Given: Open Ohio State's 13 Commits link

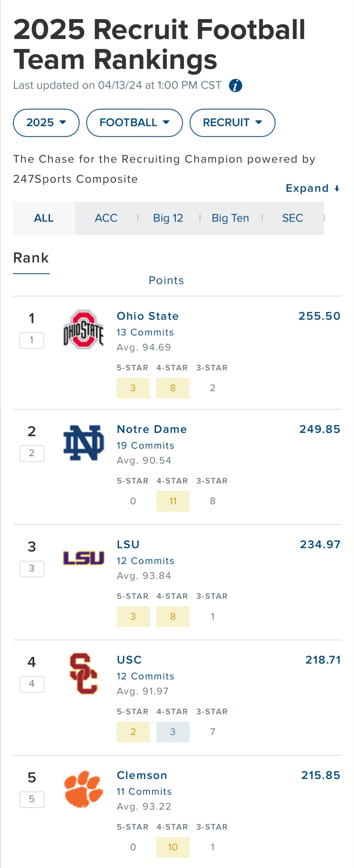Looking at the screenshot, I should pos(145,332).
